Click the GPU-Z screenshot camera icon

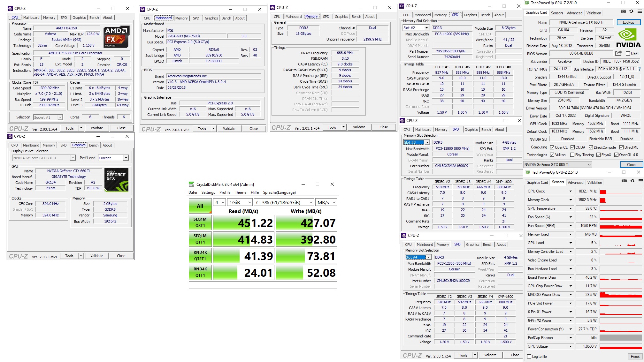click(x=623, y=11)
